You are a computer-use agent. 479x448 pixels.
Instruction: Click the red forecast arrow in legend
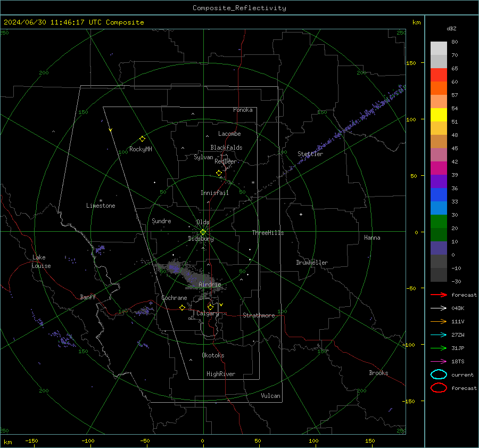pos(439,295)
